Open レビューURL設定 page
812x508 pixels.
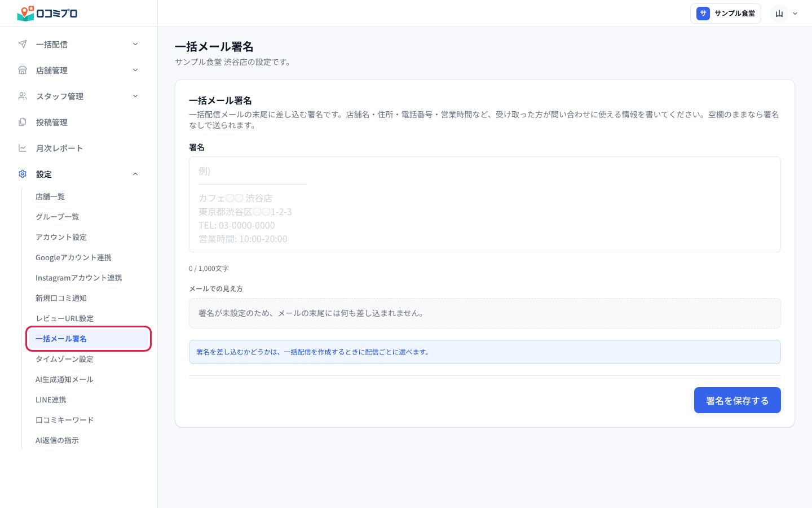(64, 318)
